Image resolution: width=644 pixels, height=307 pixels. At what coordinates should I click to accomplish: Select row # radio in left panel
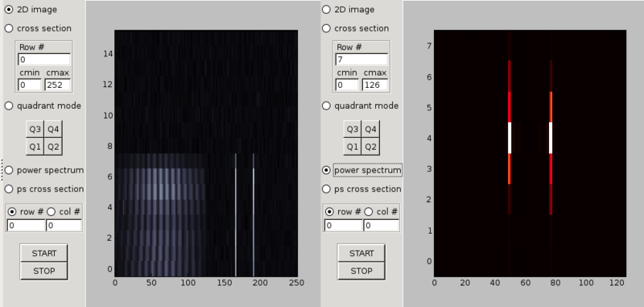(x=12, y=212)
